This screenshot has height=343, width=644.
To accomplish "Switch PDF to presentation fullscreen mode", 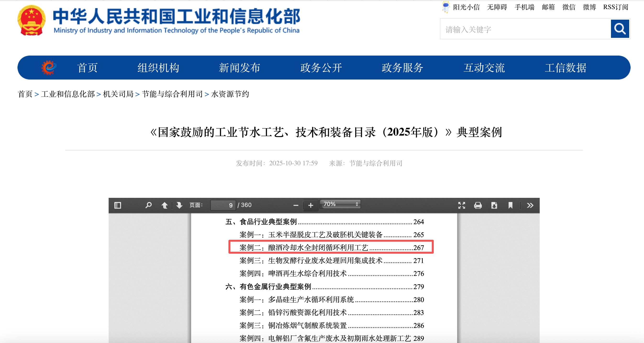I will click(x=461, y=205).
